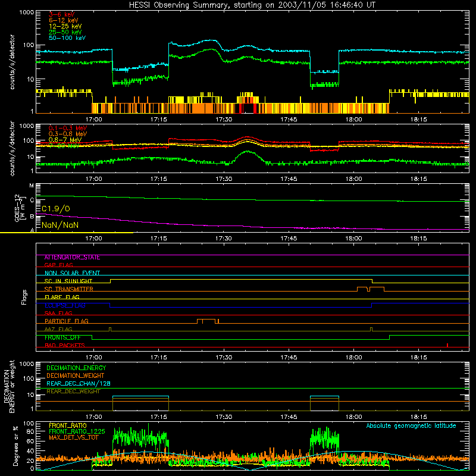Screen dimensions: 476x476
Task: Click the 1000 label on top panel axis
Action: (x=26, y=12)
